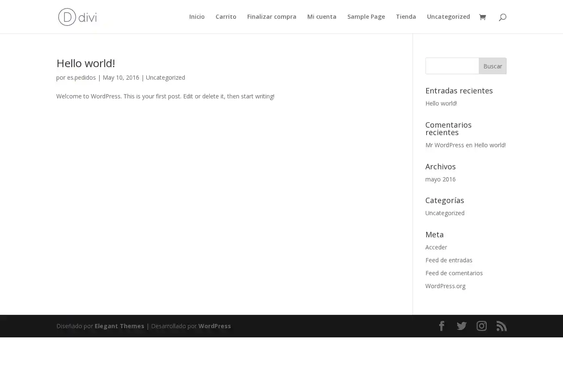The height and width of the screenshot is (392, 563).
Task: View author es.pedidos posts
Action: click(81, 78)
